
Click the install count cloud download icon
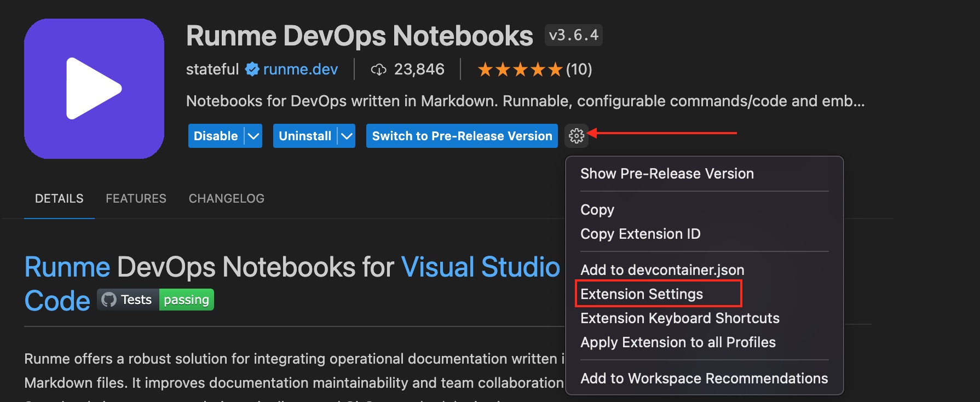pyautogui.click(x=378, y=70)
